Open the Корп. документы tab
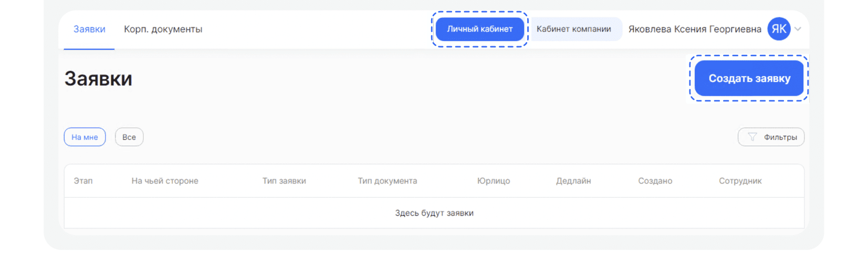Screen dimensions: 868x263 163,29
